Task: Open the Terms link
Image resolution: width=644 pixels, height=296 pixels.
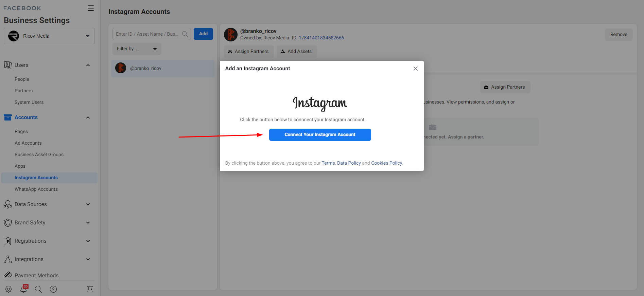Action: tap(328, 163)
